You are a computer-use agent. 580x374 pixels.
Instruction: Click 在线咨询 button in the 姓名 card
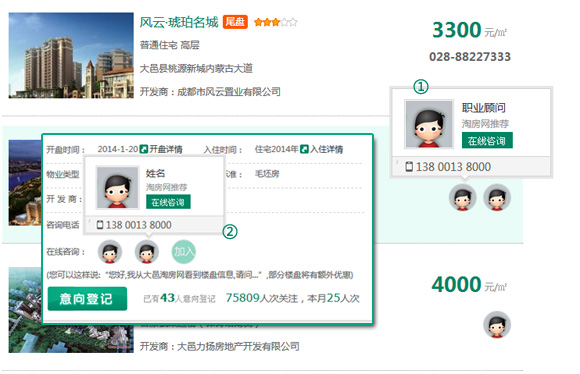coord(168,202)
